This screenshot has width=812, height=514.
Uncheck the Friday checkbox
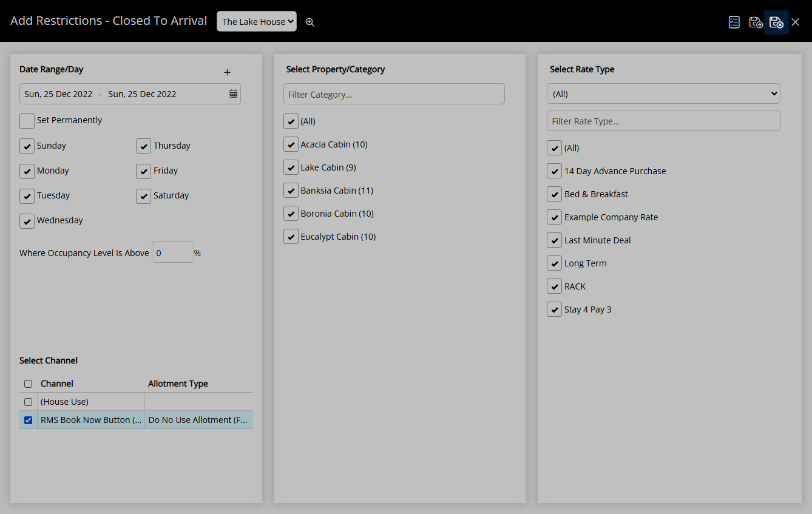coord(143,171)
